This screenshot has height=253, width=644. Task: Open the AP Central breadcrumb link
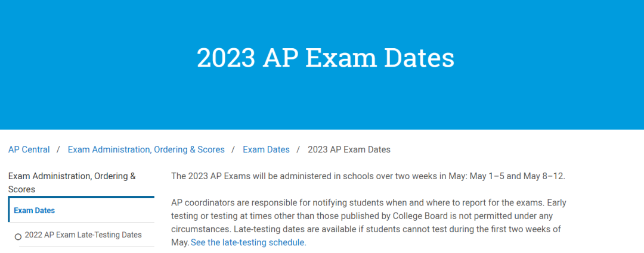pyautogui.click(x=29, y=149)
